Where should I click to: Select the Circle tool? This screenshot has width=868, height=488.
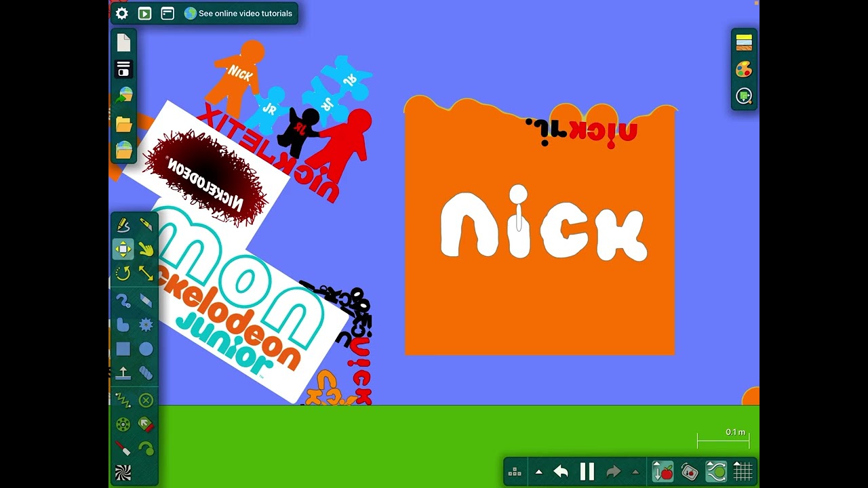[x=146, y=349]
